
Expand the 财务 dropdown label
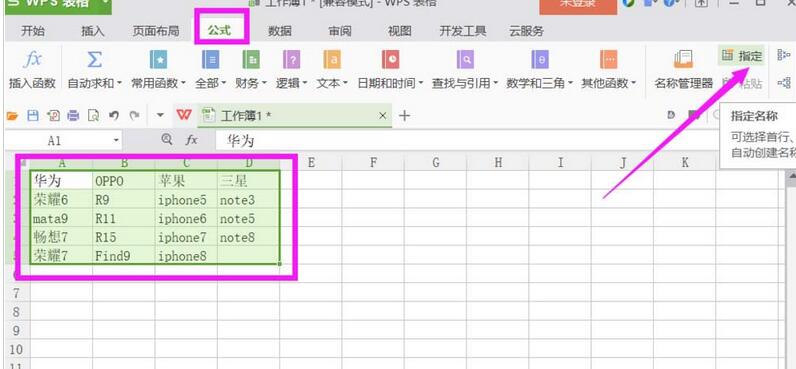pyautogui.click(x=251, y=83)
